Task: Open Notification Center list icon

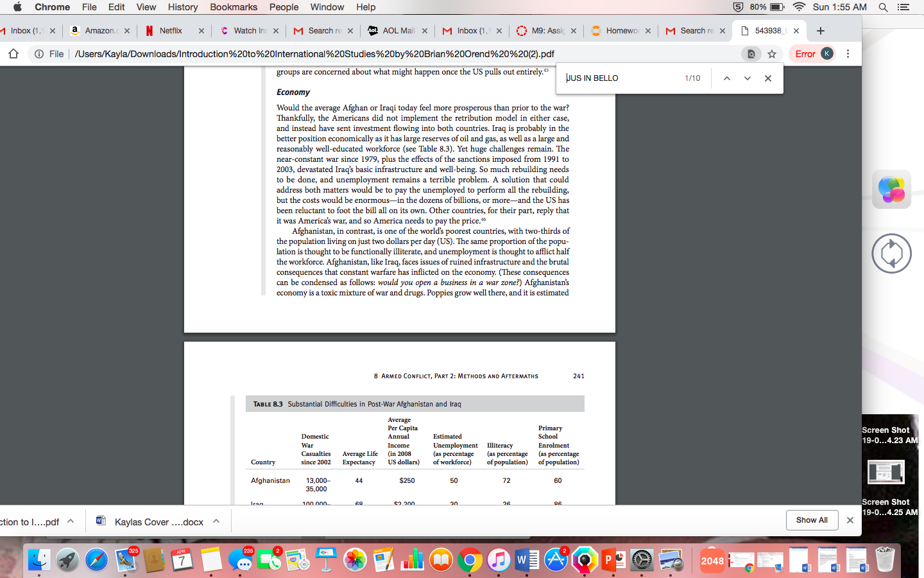Action: 903,7
